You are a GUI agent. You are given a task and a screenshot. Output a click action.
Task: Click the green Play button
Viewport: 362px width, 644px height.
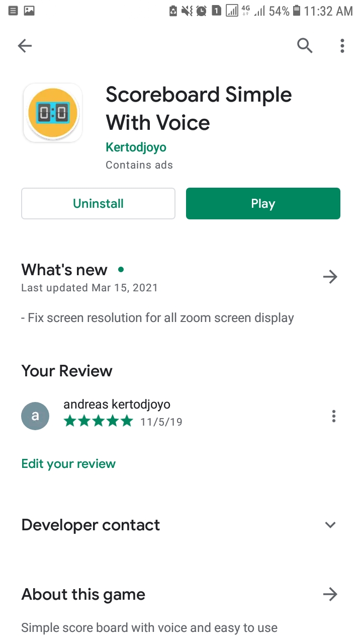click(263, 204)
